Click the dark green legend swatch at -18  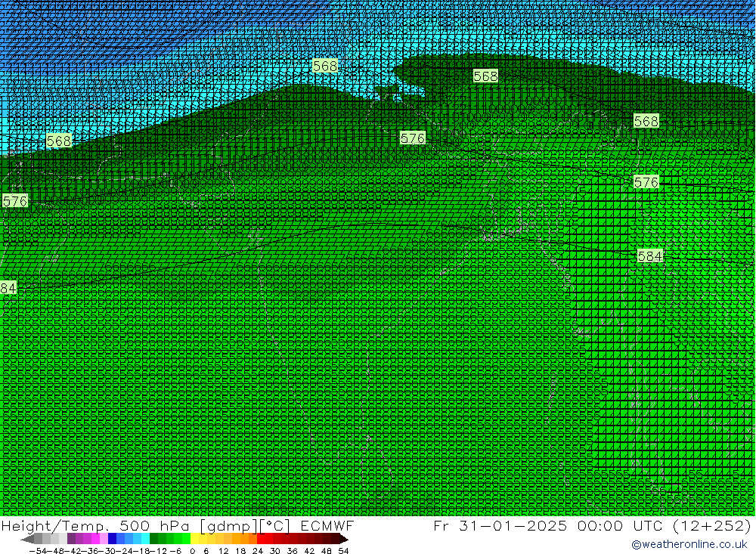click(153, 539)
